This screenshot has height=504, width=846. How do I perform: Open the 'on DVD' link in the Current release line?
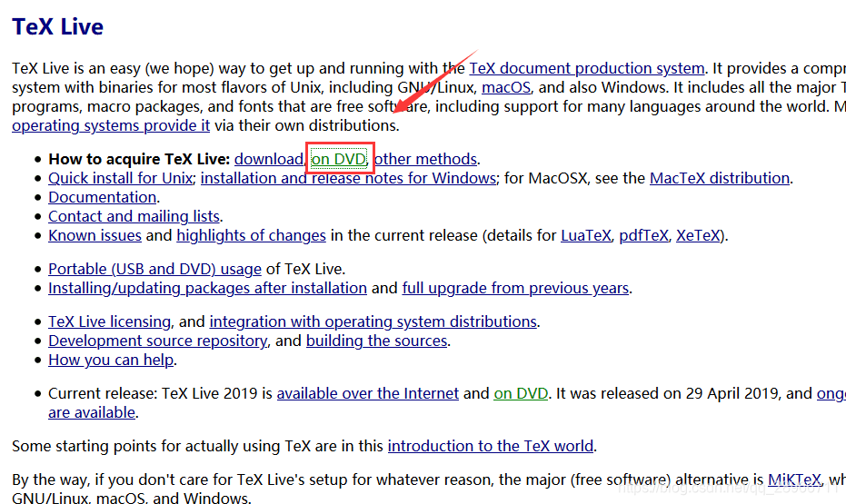[x=521, y=393]
